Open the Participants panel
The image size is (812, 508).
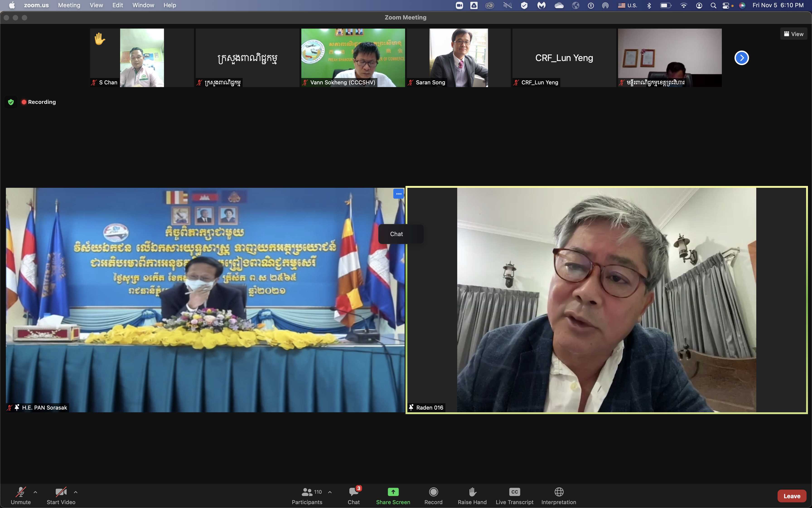307,496
